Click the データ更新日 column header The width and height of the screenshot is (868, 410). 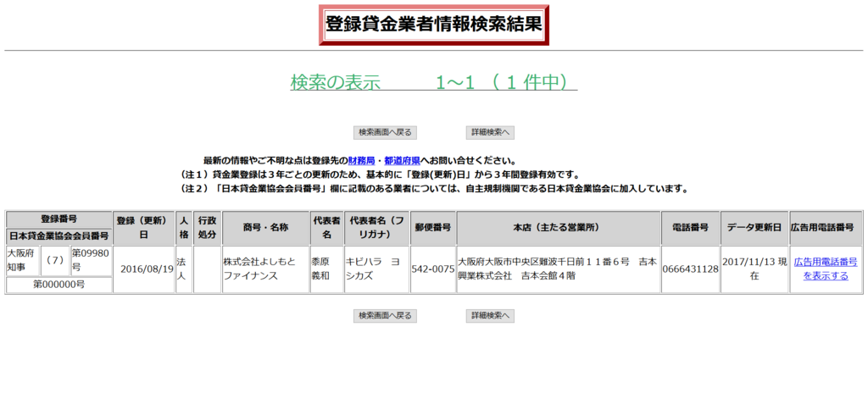[x=754, y=228]
